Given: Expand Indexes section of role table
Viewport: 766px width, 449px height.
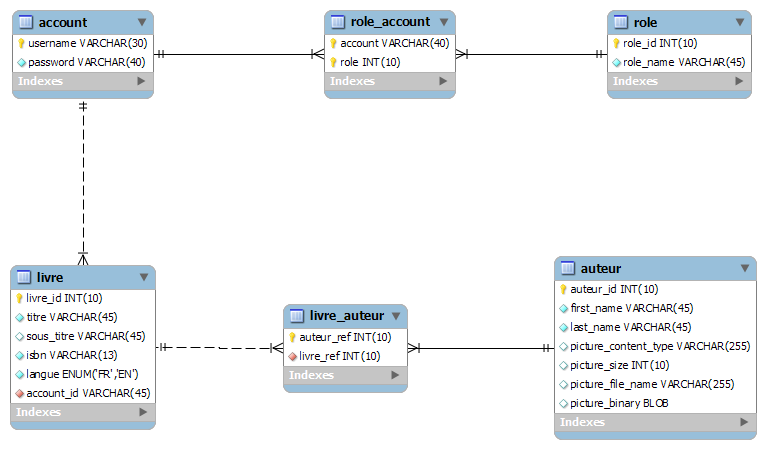Looking at the screenshot, I should pos(740,81).
